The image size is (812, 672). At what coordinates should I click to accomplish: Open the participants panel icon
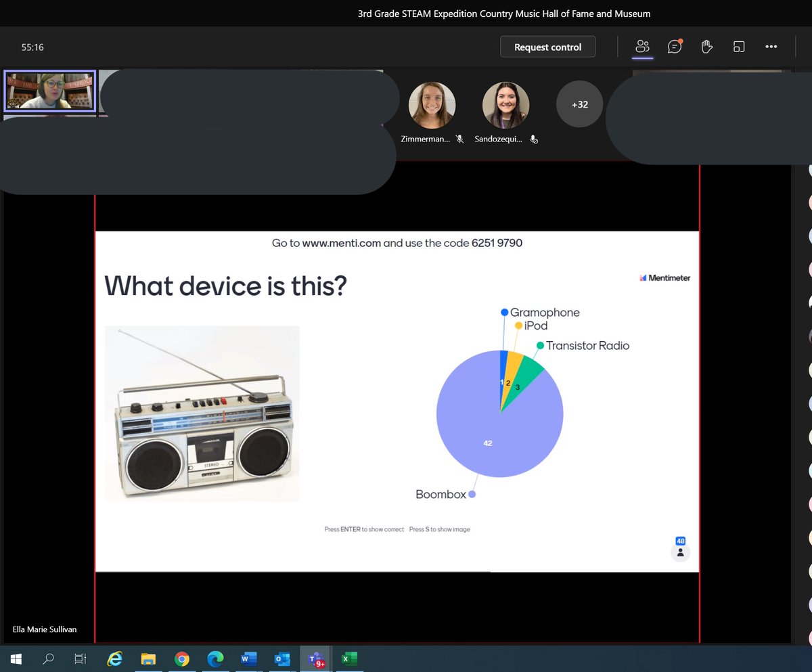[642, 47]
